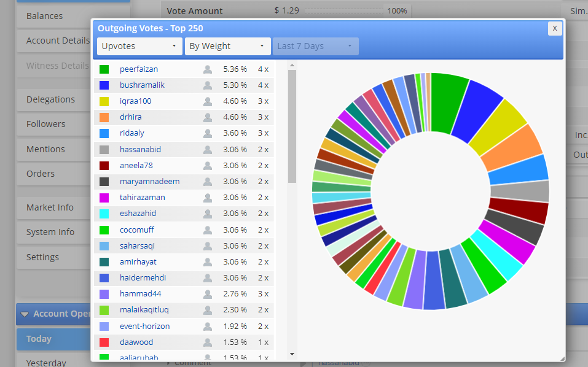
Task: Click the scrollbar up arrow in vote list
Action: [292, 65]
